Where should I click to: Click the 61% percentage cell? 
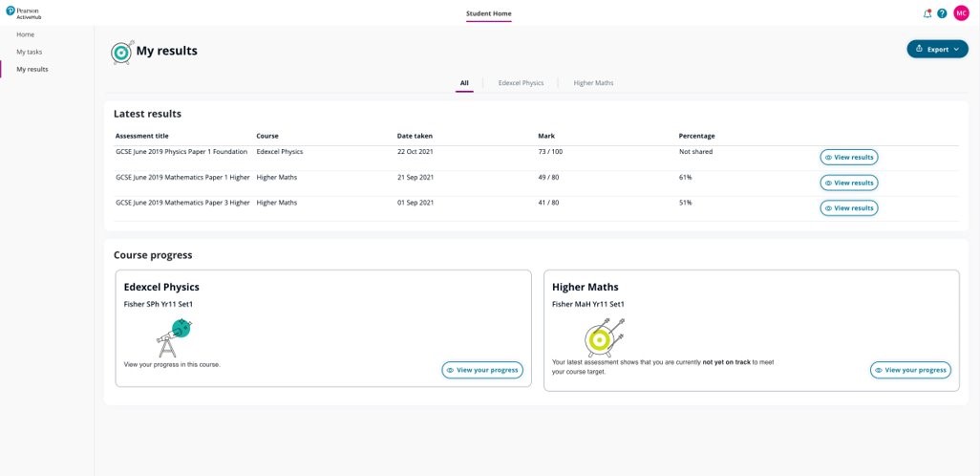[686, 178]
